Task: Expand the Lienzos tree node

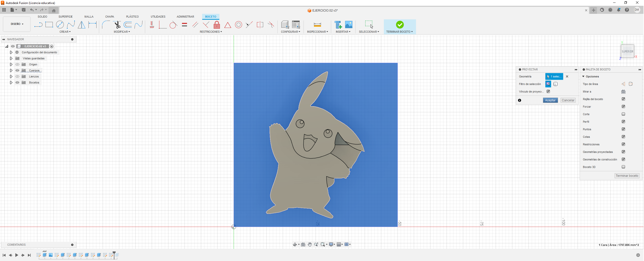Action: tap(11, 76)
